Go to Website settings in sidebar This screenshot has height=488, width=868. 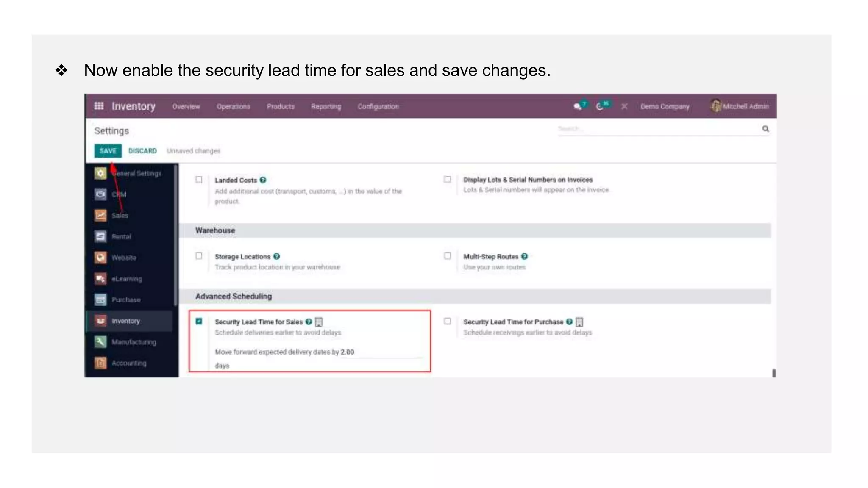tap(124, 258)
